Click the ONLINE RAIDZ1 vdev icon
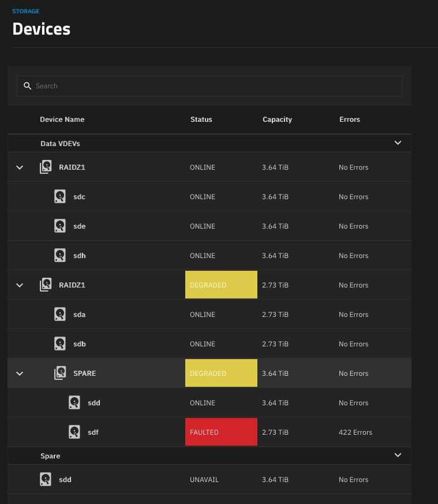The width and height of the screenshot is (438, 504). coord(46,167)
